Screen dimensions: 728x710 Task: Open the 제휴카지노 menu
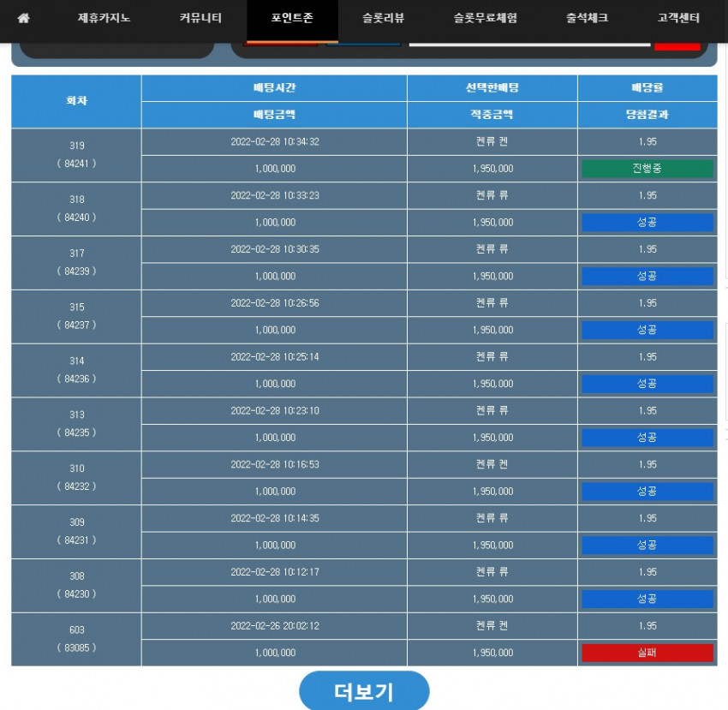click(104, 18)
